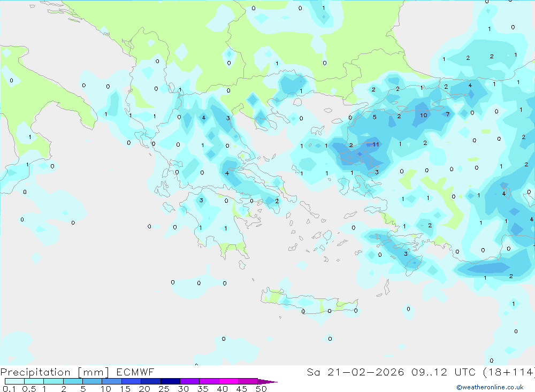Select the 0.5–1 mm legend color swatch
This screenshot has width=535, height=392.
coord(34,381)
